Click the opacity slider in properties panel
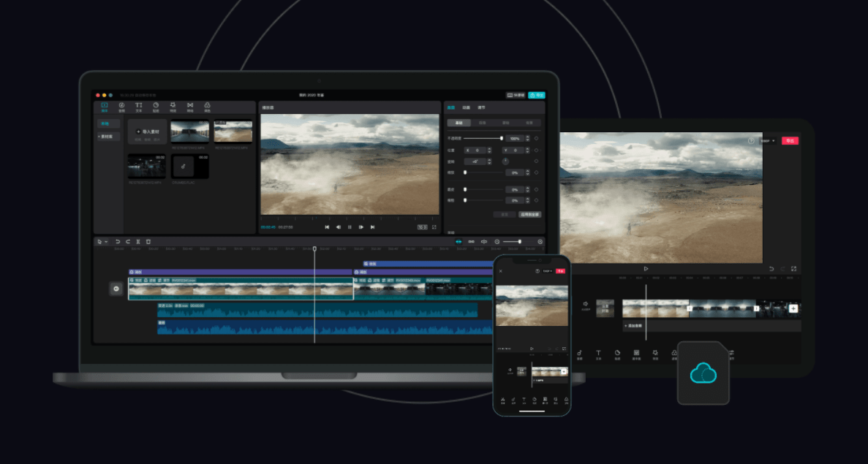 click(483, 138)
